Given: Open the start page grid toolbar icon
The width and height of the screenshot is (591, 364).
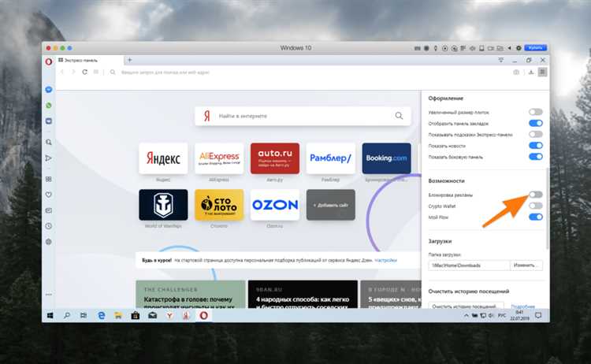Looking at the screenshot, I should tap(96, 72).
